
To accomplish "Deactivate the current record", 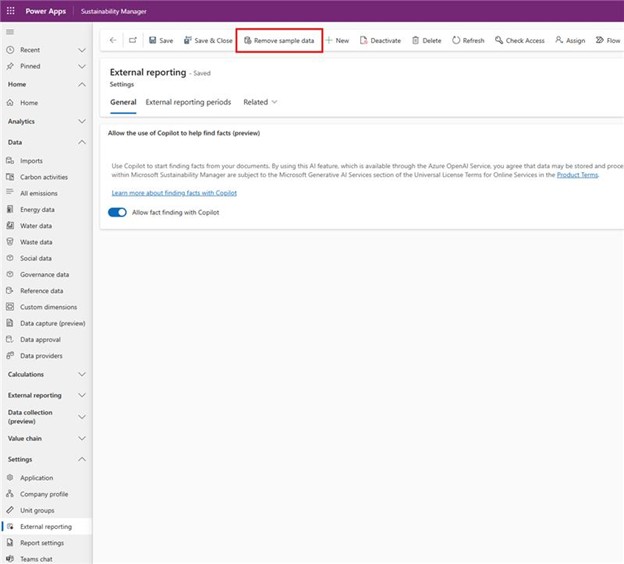I will (380, 40).
